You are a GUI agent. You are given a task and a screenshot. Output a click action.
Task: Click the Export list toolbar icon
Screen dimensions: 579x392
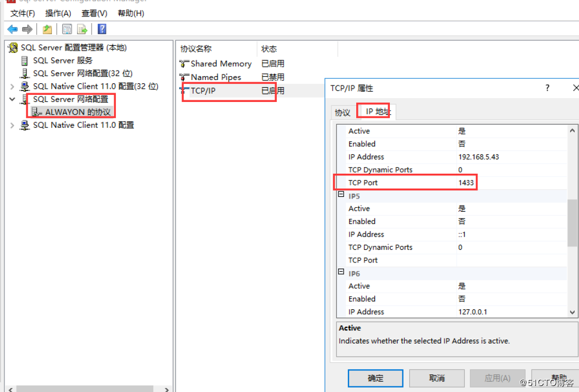pos(82,29)
